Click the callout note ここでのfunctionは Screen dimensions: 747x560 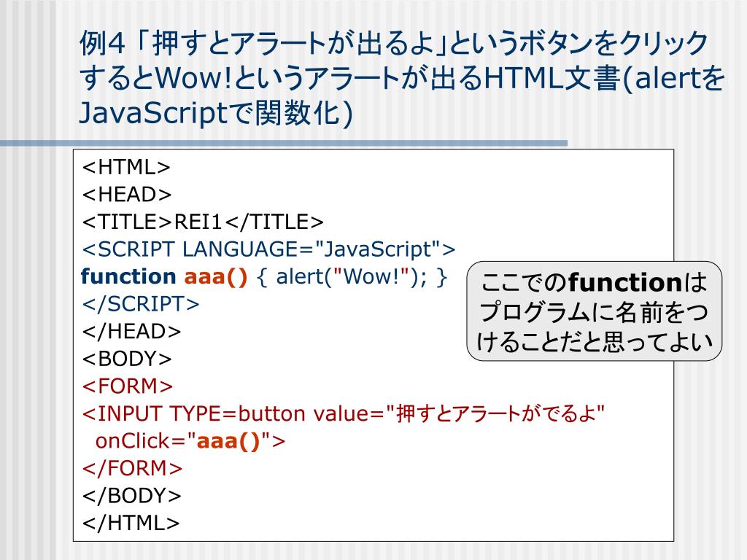click(x=594, y=283)
